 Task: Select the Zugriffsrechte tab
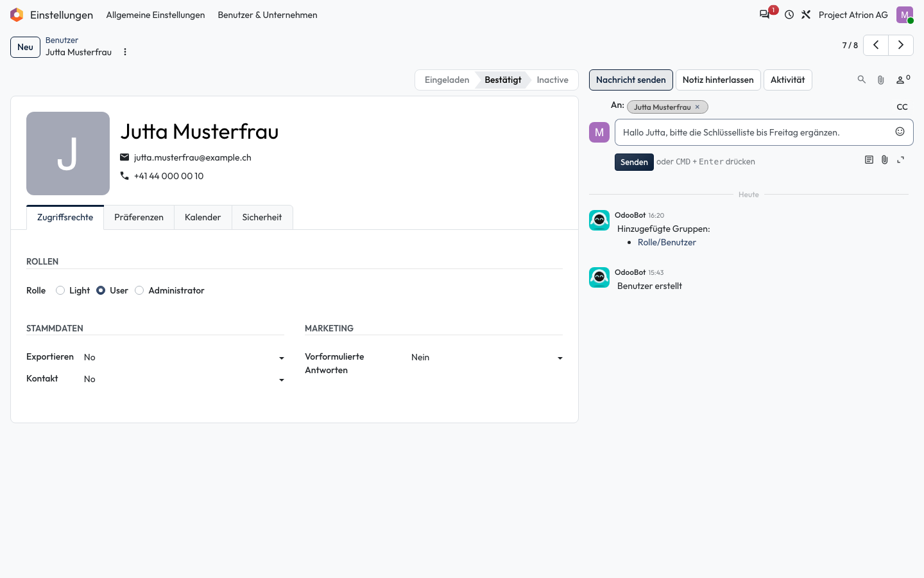(x=65, y=217)
